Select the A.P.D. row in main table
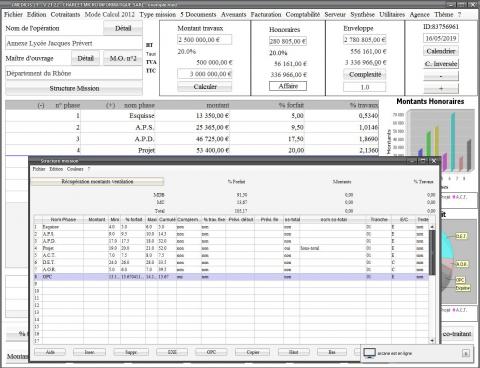480x368 pixels. 192,139
